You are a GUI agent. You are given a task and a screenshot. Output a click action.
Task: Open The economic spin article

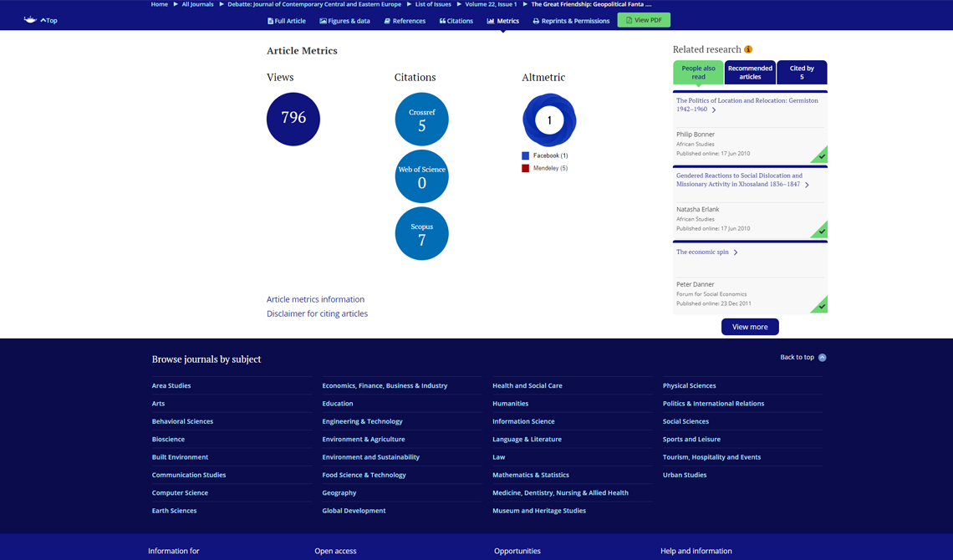pyautogui.click(x=702, y=252)
